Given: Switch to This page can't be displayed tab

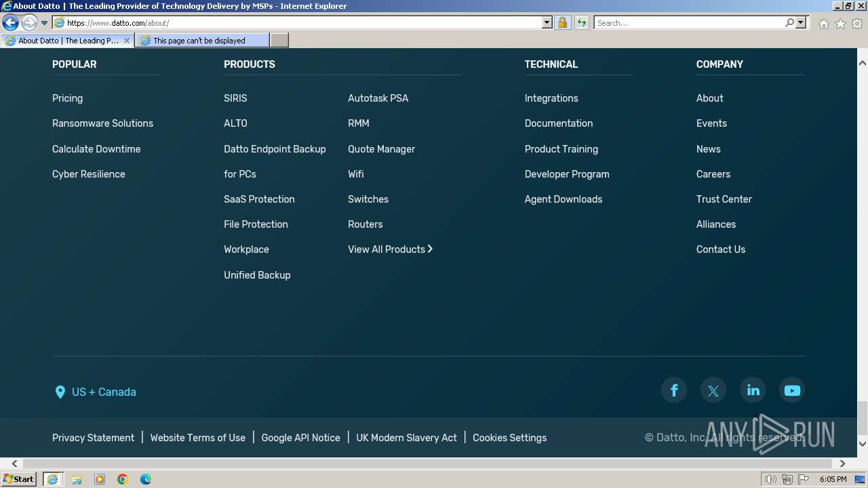Looking at the screenshot, I should pyautogui.click(x=202, y=41).
